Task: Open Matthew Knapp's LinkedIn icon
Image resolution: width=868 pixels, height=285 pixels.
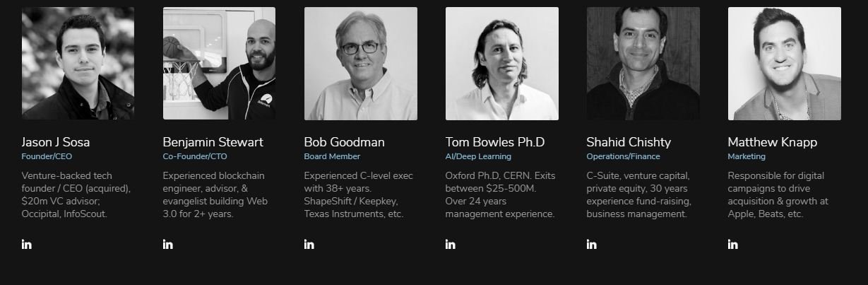Action: pyautogui.click(x=733, y=245)
